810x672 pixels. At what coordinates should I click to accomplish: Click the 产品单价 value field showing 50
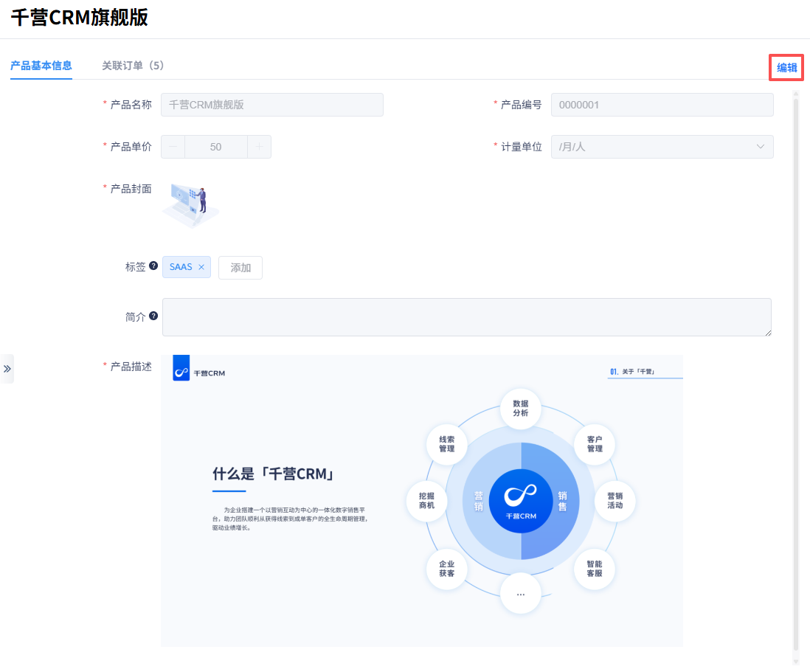(215, 147)
